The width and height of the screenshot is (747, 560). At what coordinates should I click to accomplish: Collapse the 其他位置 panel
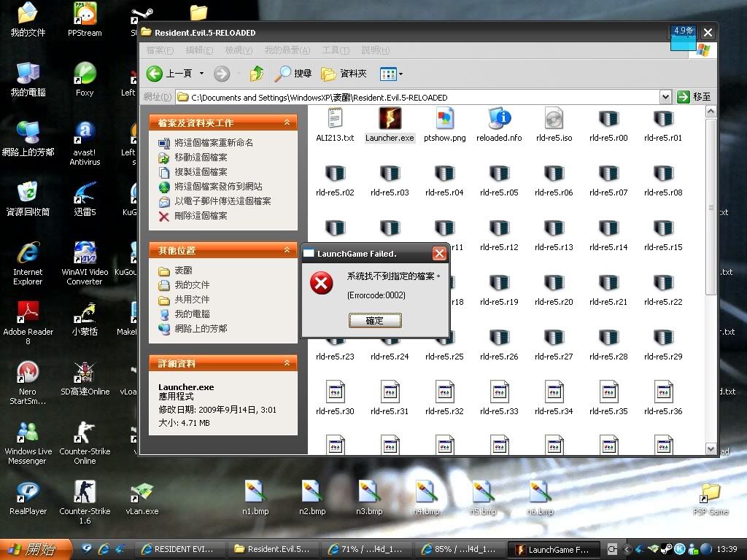pos(287,250)
